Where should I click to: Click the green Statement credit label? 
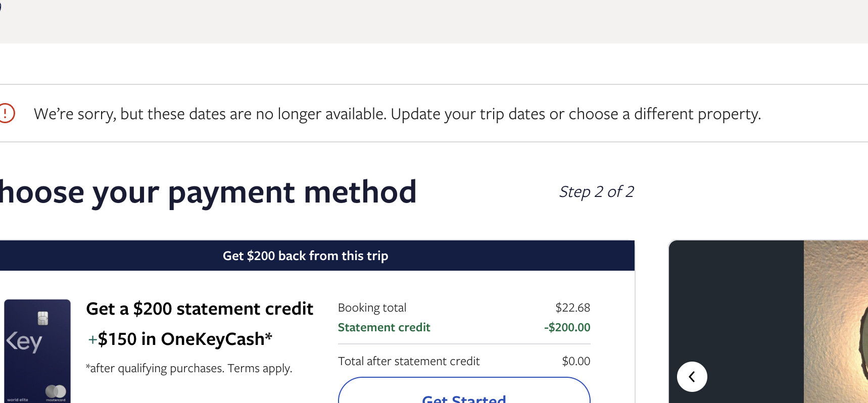coord(384,327)
